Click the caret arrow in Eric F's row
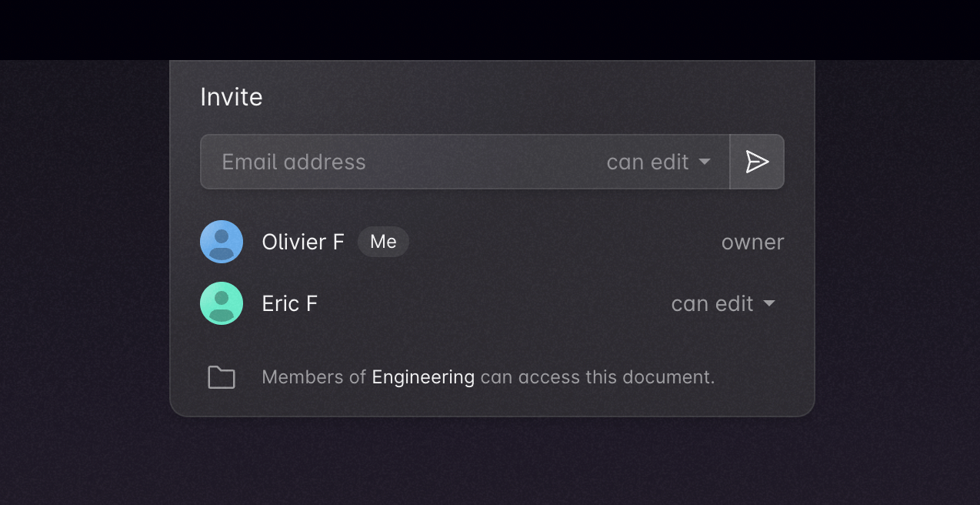Screen dimensions: 980x505 coord(769,303)
